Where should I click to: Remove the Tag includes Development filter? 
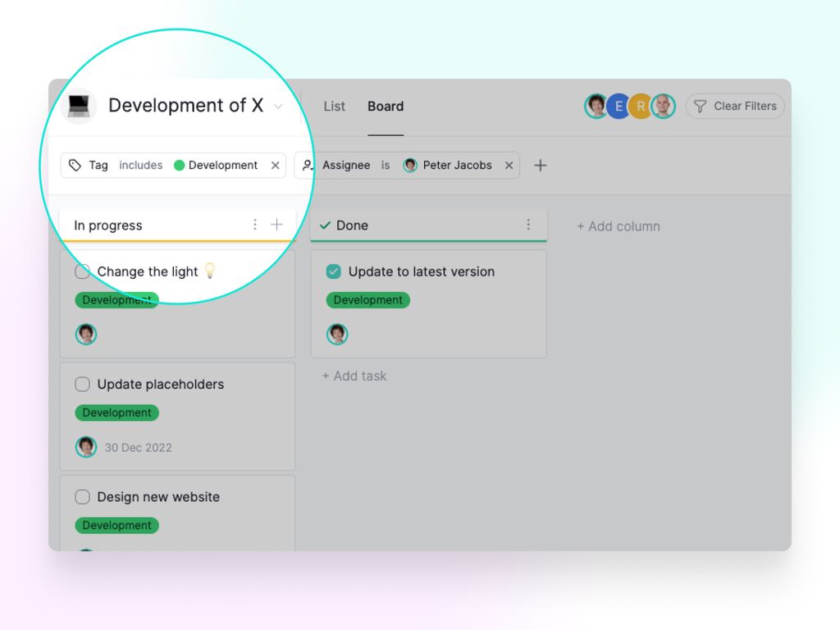[276, 165]
